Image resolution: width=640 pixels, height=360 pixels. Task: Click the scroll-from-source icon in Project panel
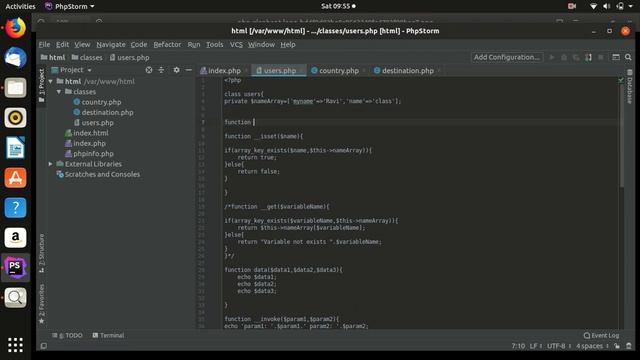(149, 70)
